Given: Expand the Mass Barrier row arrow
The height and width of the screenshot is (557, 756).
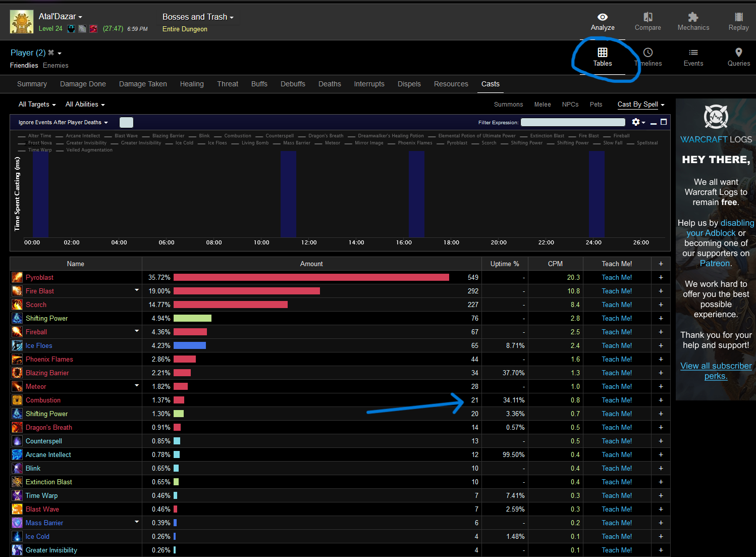Looking at the screenshot, I should coord(136,522).
